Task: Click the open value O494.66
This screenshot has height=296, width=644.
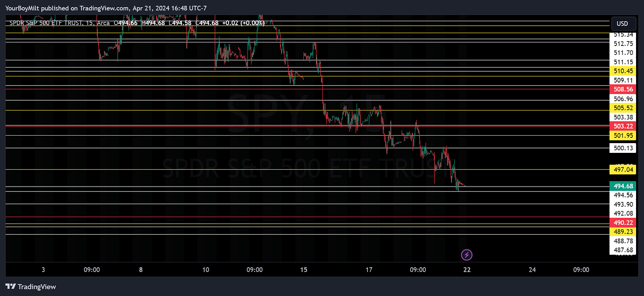Action: point(126,23)
